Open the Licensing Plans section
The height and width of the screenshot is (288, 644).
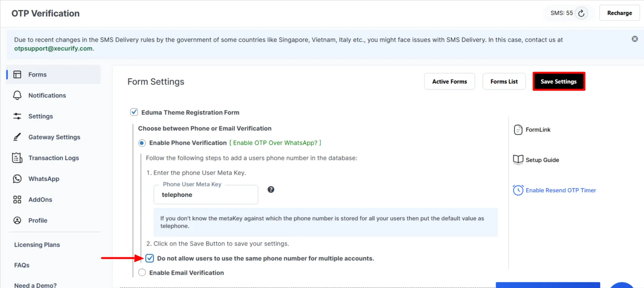pyautogui.click(x=37, y=244)
